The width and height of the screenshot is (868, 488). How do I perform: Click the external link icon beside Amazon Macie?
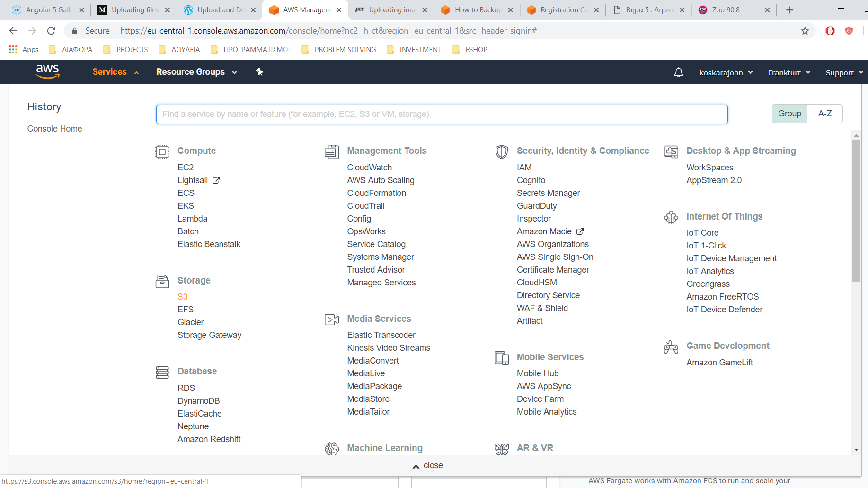[x=580, y=231]
